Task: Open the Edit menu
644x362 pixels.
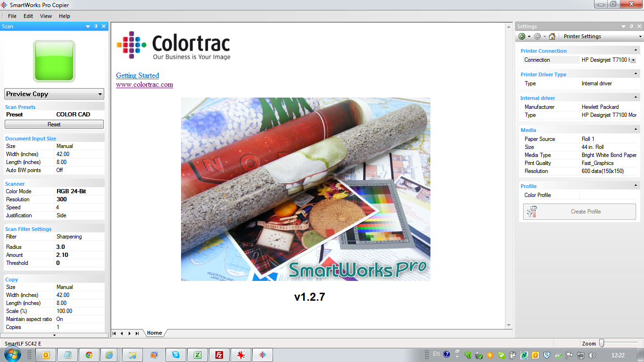Action: point(28,16)
